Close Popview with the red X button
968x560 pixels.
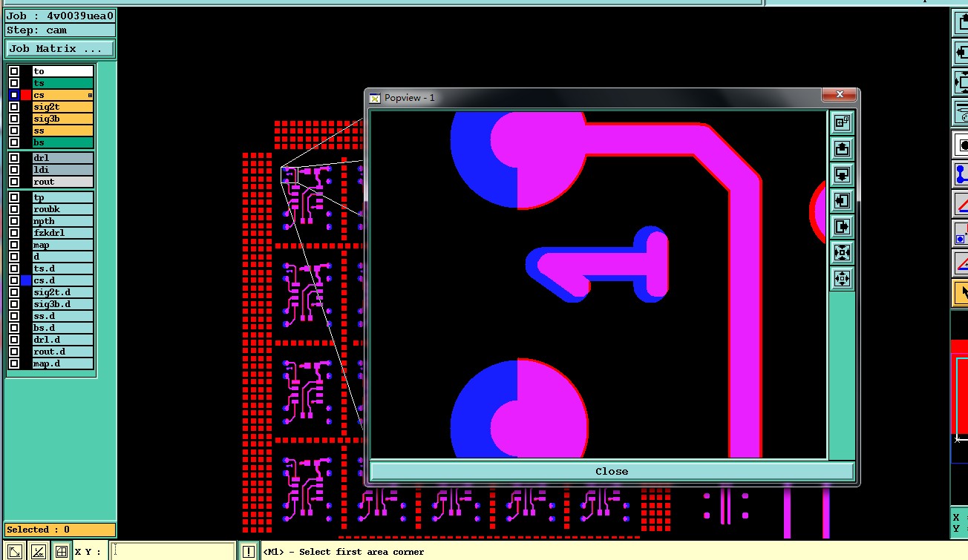840,95
